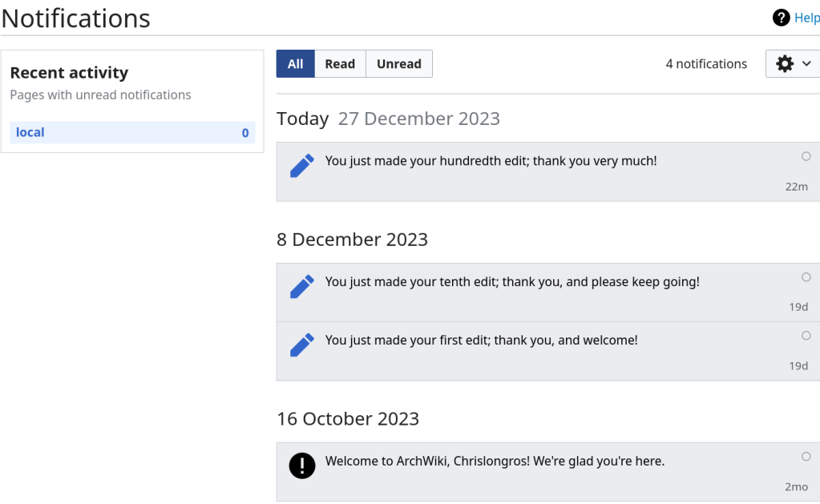Open the Welcome to ArchWiki notification
820x504 pixels.
(x=495, y=462)
